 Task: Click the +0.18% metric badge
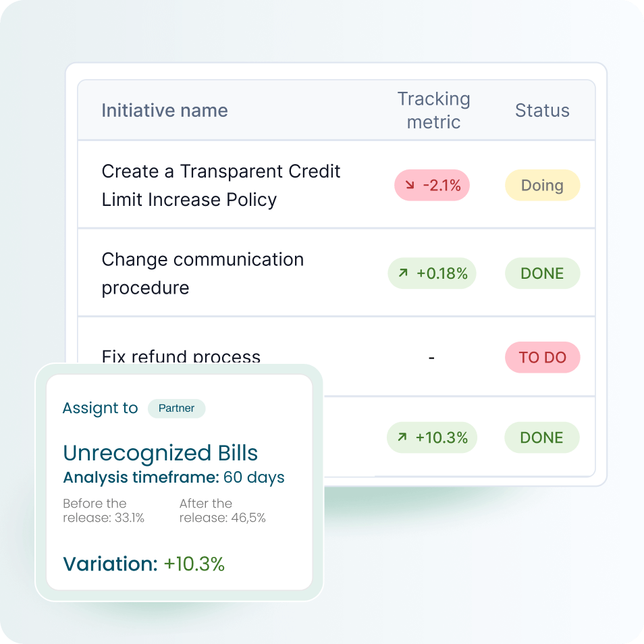[432, 273]
